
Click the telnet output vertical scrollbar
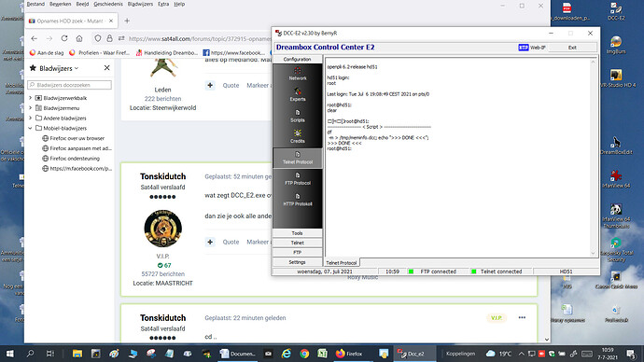pos(593,157)
